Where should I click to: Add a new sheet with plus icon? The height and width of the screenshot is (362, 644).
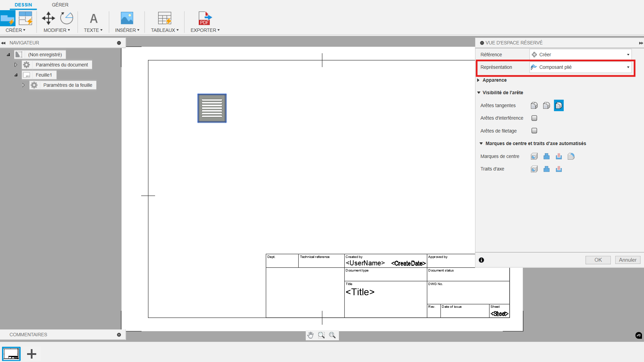click(31, 354)
